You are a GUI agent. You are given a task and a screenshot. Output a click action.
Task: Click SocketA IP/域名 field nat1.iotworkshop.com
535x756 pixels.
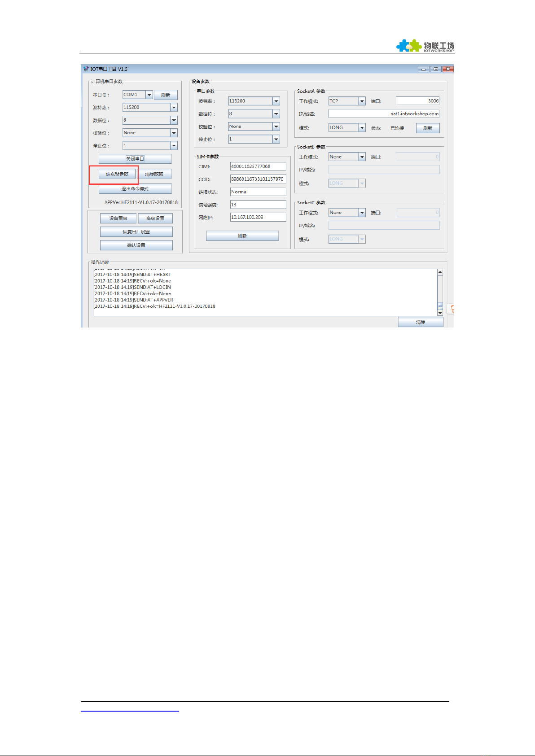tap(384, 114)
